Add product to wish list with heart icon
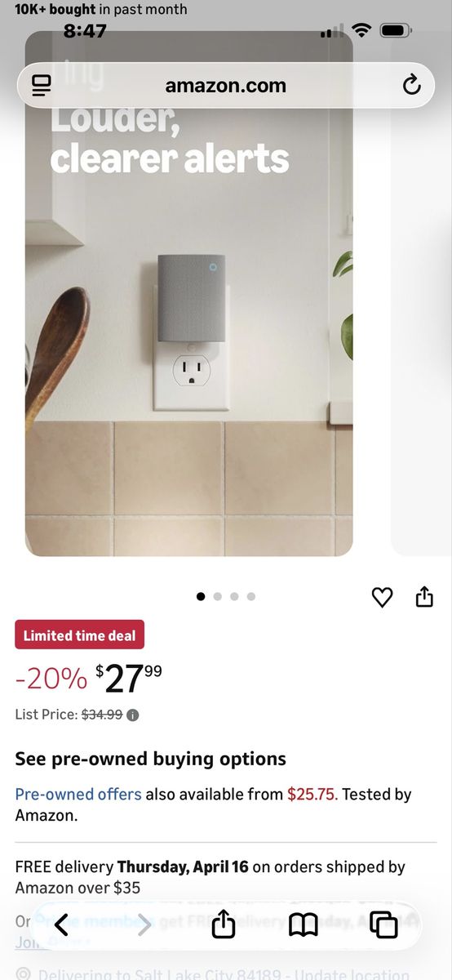 click(382, 598)
